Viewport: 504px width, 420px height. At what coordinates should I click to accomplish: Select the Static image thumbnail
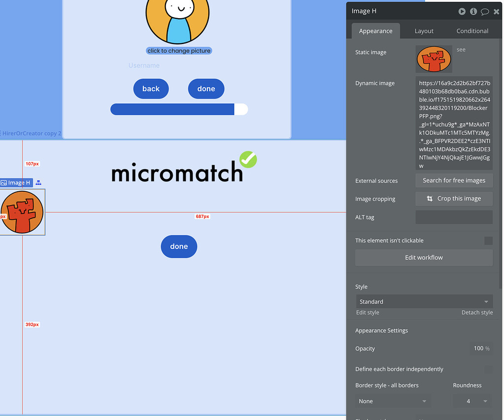[434, 59]
